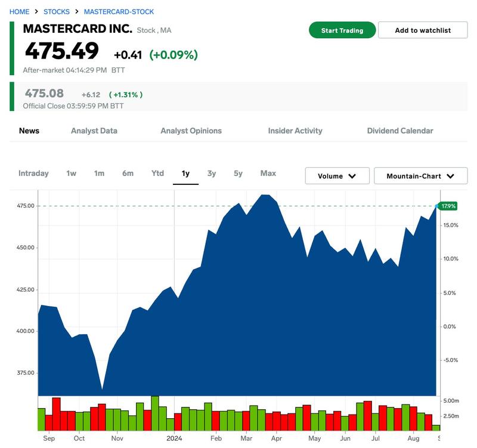Expand the Mountain-Chart type dropdown
477x448 pixels.
[x=420, y=176]
